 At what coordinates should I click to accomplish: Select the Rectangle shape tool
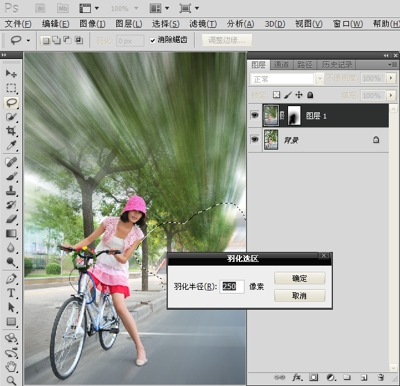click(11, 322)
